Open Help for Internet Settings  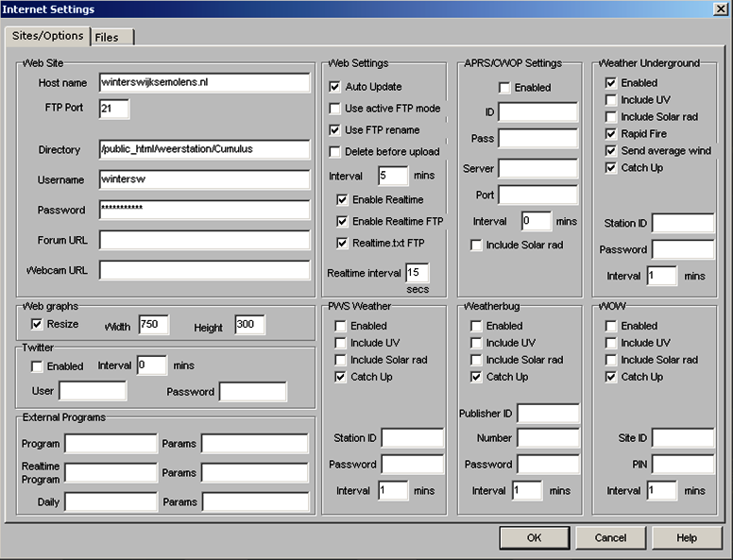click(x=687, y=537)
